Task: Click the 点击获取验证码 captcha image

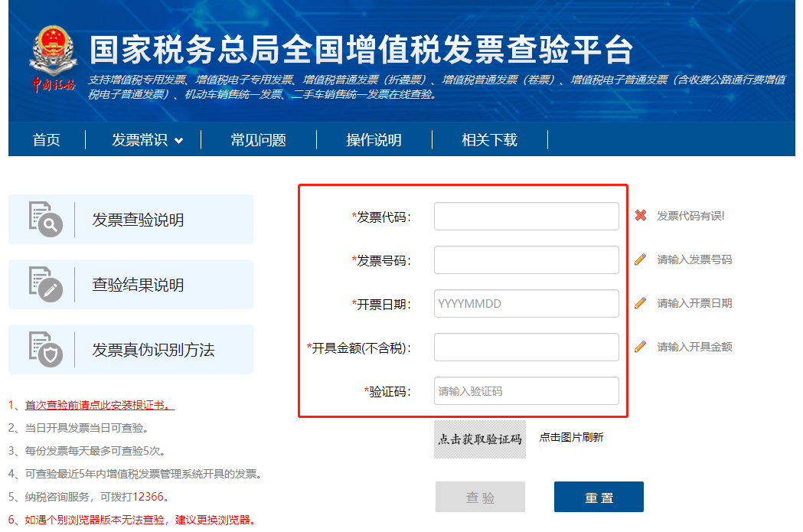Action: tap(480, 439)
